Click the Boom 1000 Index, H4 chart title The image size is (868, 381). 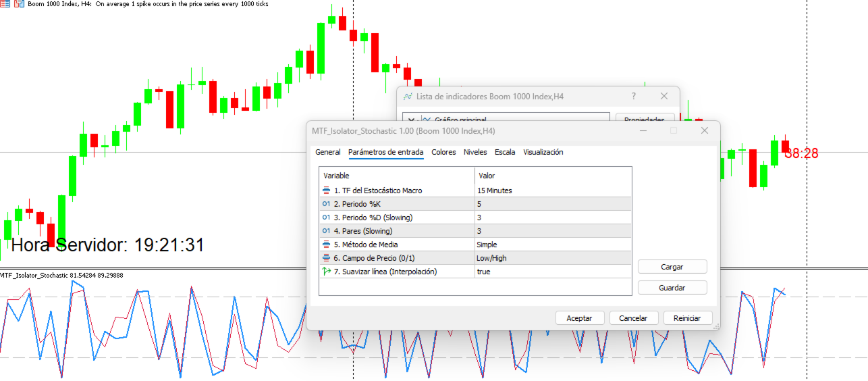(147, 4)
